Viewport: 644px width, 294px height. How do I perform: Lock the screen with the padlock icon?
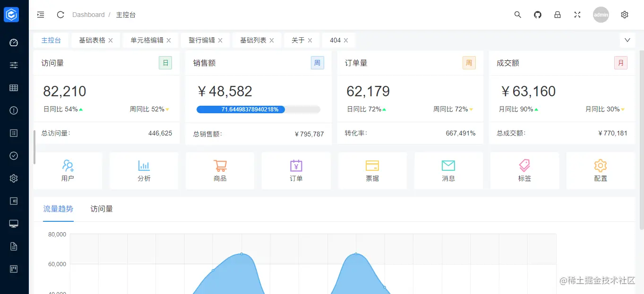click(x=558, y=15)
